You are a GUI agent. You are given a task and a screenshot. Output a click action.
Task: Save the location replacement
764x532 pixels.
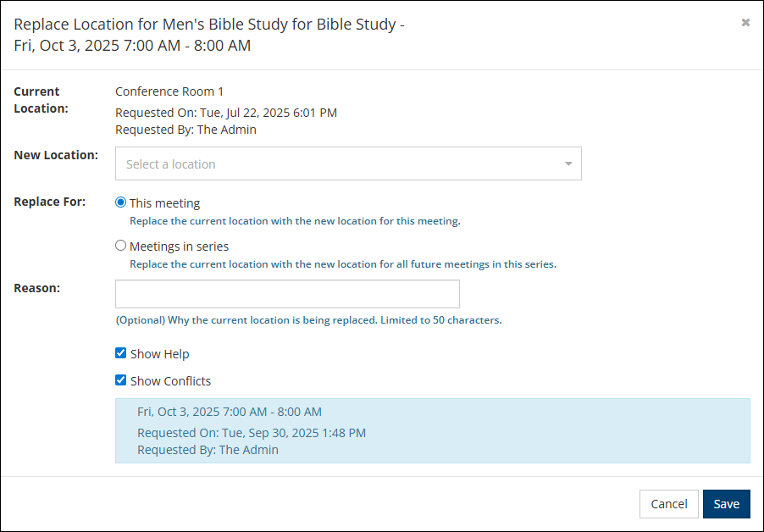(726, 504)
